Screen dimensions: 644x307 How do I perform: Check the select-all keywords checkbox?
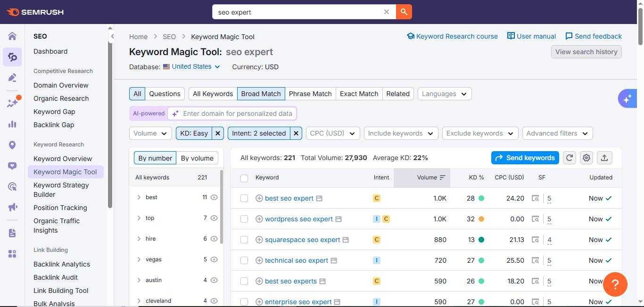coord(244,178)
